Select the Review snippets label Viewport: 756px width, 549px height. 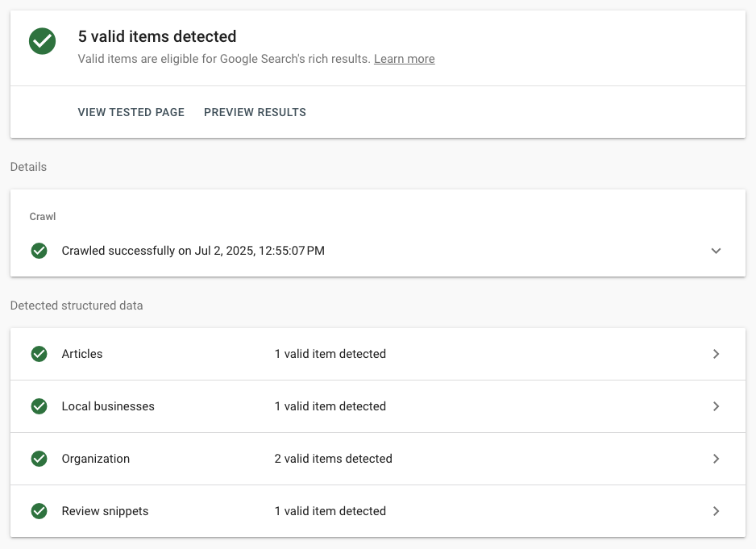105,511
